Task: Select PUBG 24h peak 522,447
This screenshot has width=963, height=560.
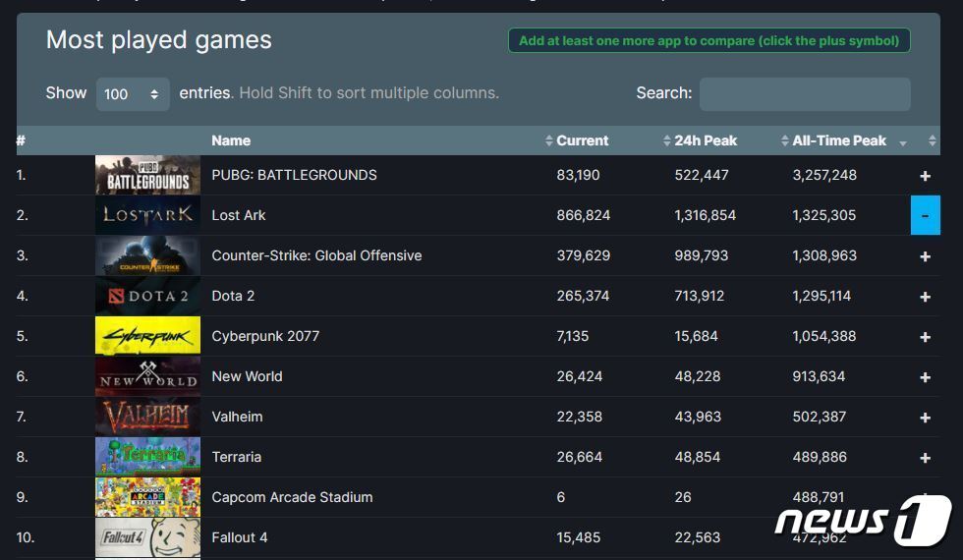Action: [702, 175]
